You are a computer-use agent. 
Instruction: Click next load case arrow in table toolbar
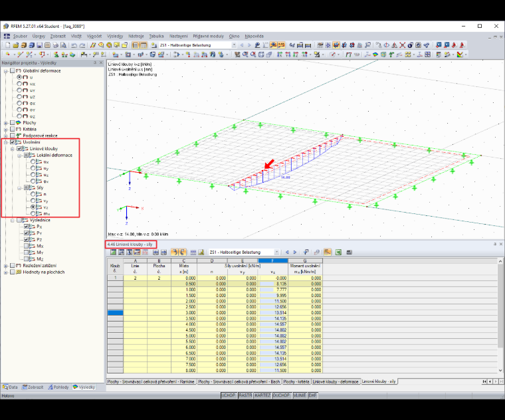tap(294, 252)
